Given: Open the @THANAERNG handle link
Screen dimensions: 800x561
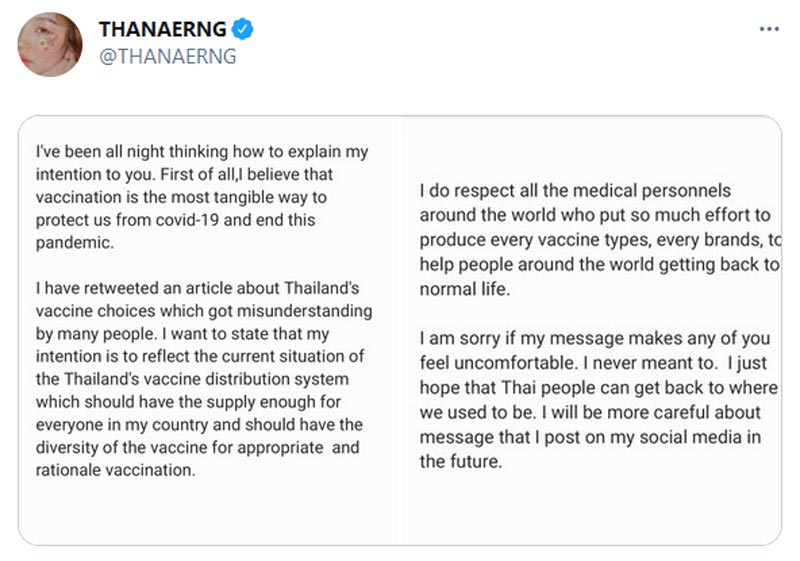Looking at the screenshot, I should (x=167, y=57).
